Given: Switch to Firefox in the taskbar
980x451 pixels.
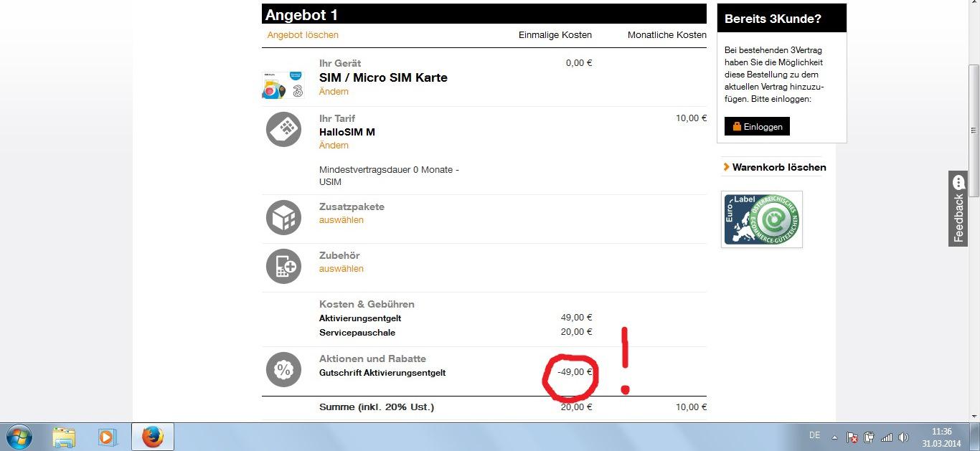Looking at the screenshot, I should coord(152,436).
